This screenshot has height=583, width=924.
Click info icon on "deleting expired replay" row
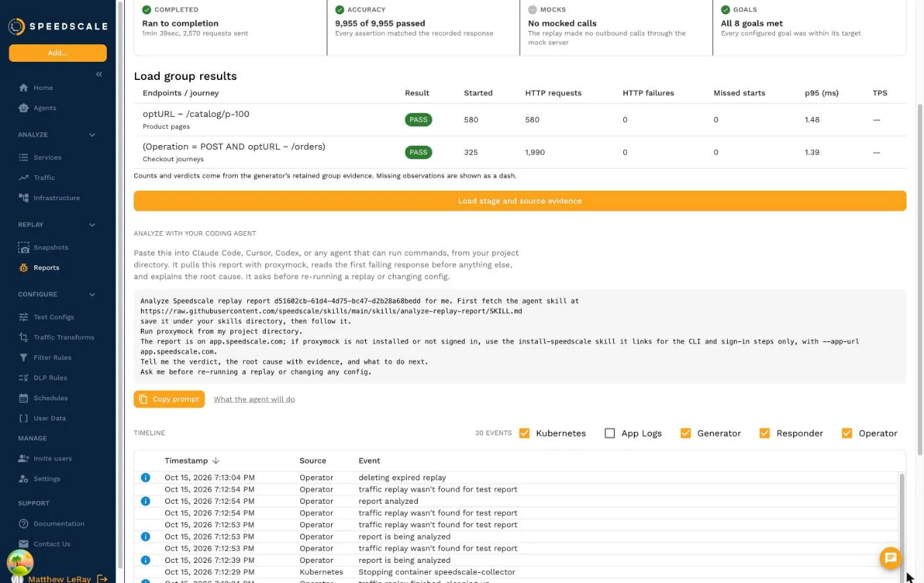point(146,478)
